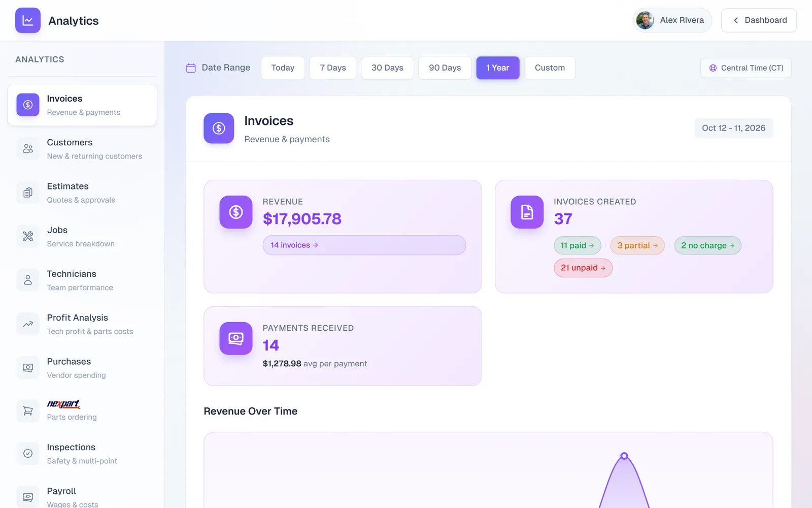Viewport: 812px width, 508px height.
Task: View the 11 paid invoices
Action: (578, 245)
